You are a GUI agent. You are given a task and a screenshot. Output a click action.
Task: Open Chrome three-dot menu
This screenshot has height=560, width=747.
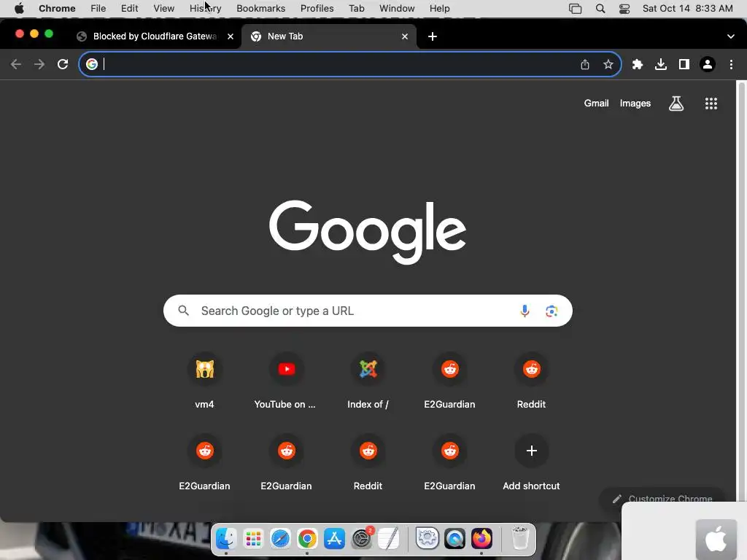[731, 64]
